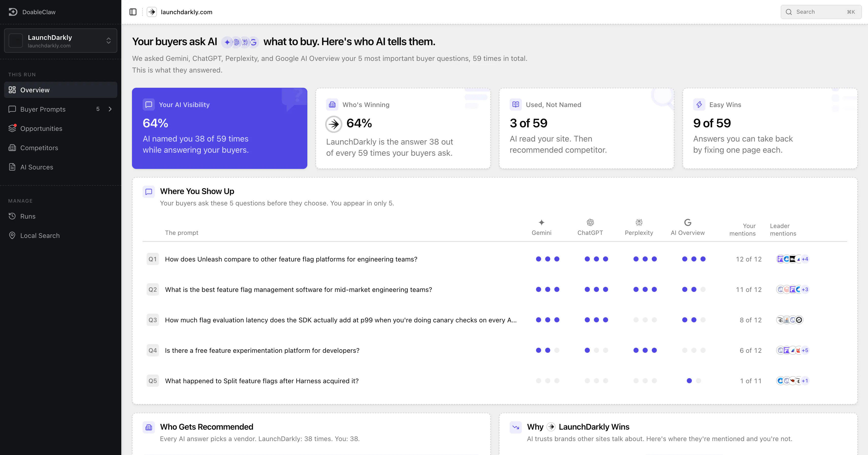Image resolution: width=868 pixels, height=455 pixels.
Task: Open the Runs page
Action: point(61,216)
